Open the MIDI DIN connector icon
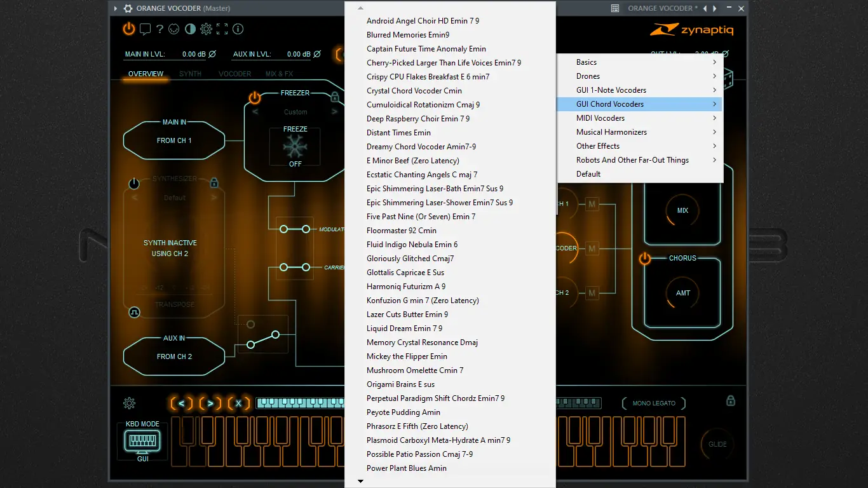Screen dimensions: 868x488 tap(173, 29)
